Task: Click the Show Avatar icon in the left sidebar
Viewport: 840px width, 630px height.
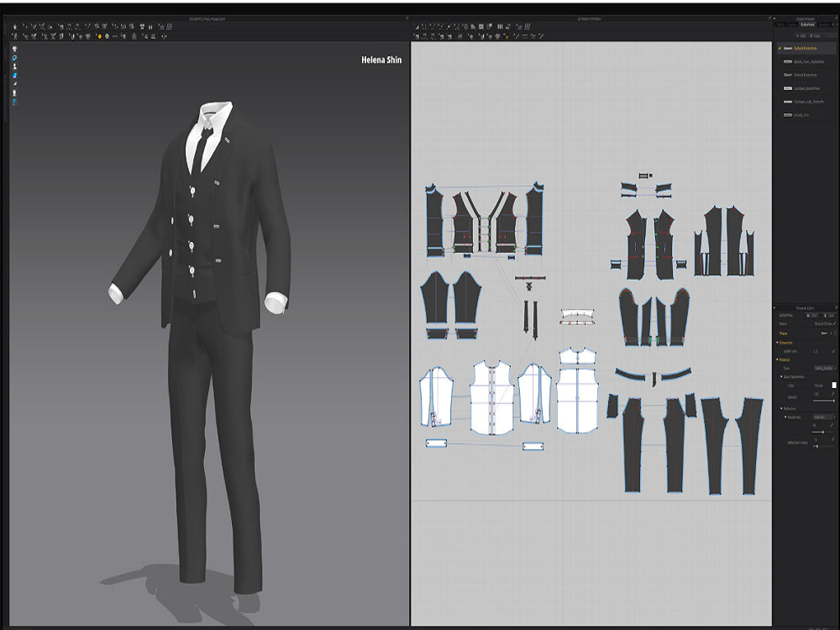Action: pos(14,65)
